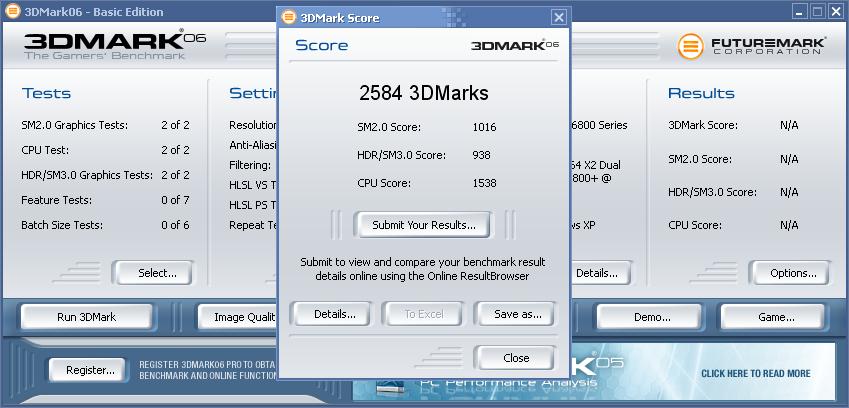The height and width of the screenshot is (408, 849).
Task: Click the 3DMark06 logo in main window header
Action: (114, 44)
